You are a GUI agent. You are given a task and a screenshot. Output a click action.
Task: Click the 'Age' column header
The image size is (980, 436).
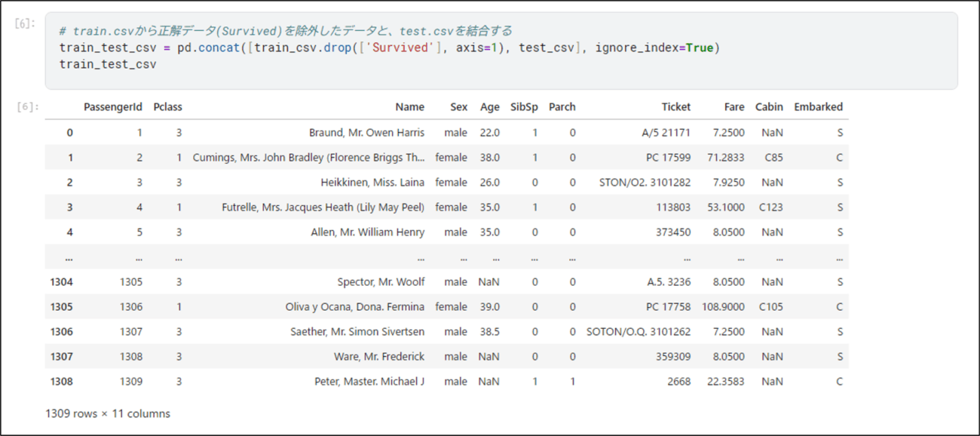tap(490, 107)
